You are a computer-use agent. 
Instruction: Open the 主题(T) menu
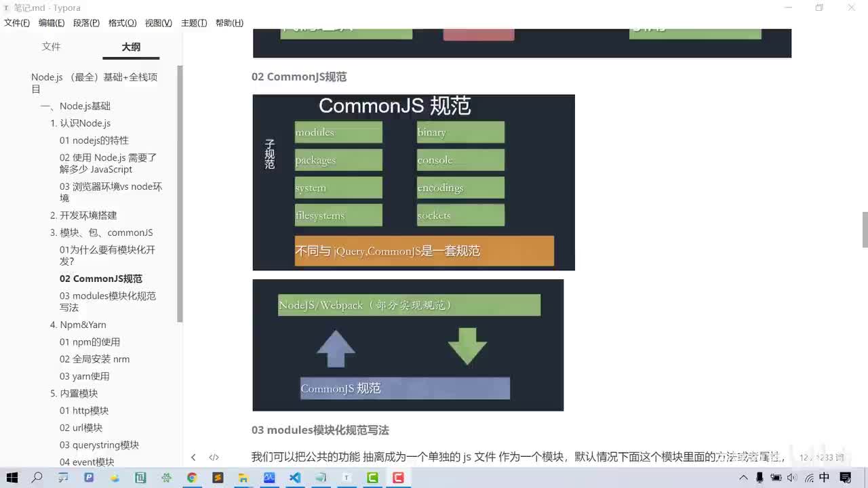pos(194,23)
